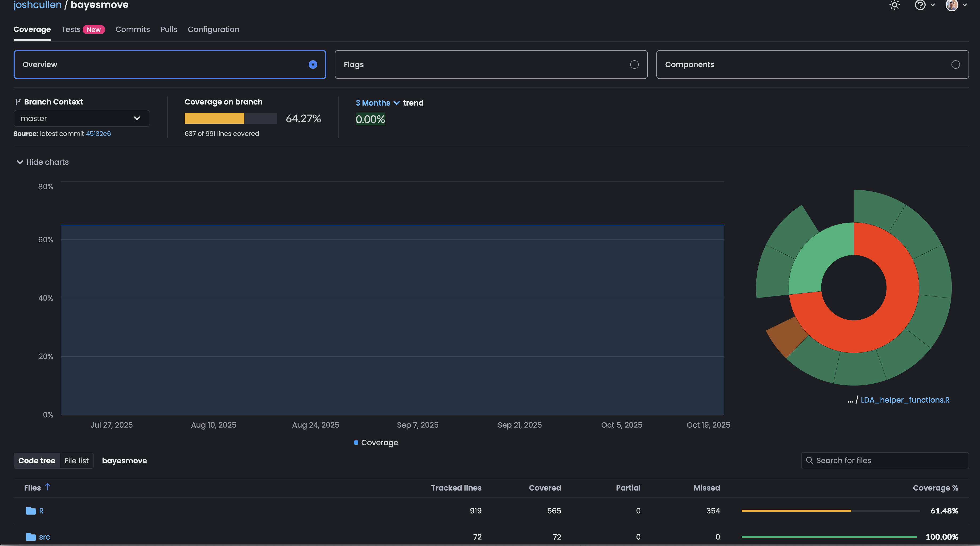The image size is (980, 546).
Task: Select the Components radio option
Action: click(955, 65)
